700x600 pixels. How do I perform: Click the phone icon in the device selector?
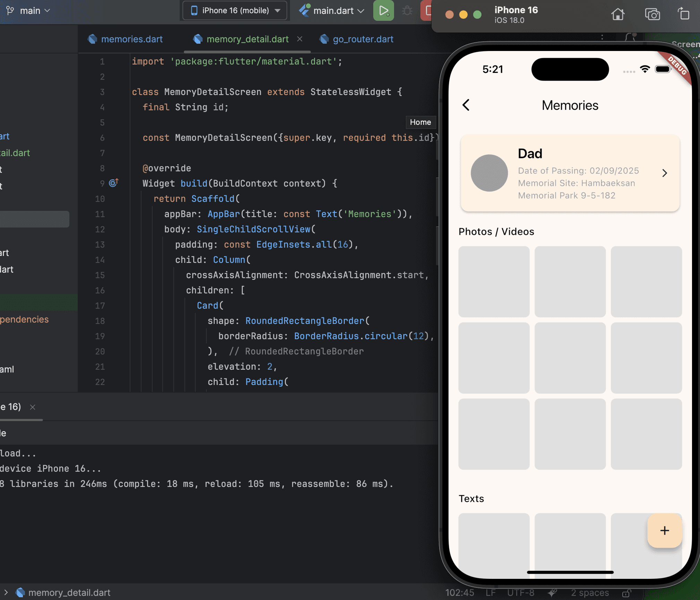pyautogui.click(x=194, y=10)
